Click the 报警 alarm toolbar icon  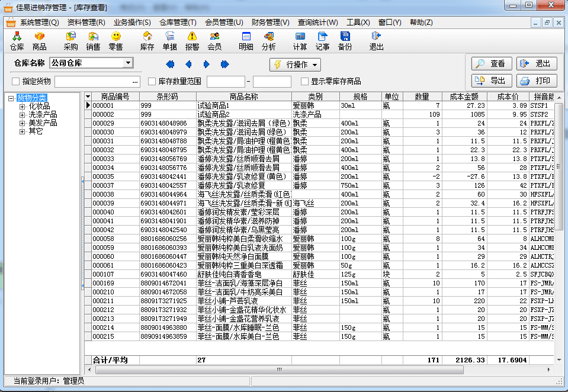pos(192,40)
